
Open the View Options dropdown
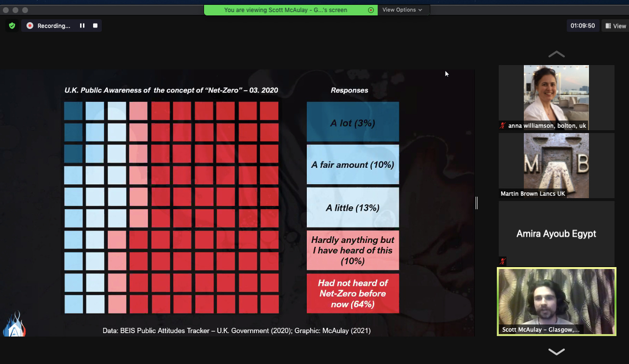tap(402, 10)
